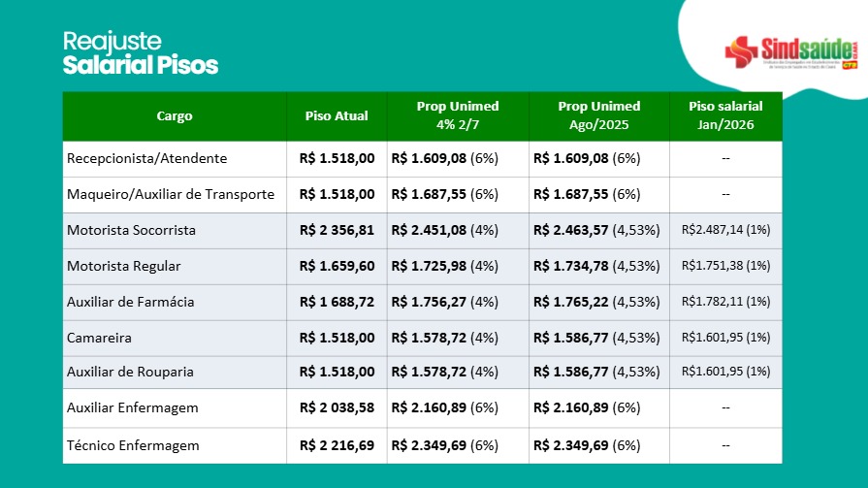
Task: Select the "Prop Unimed Ago/2025" header
Action: pyautogui.click(x=599, y=116)
